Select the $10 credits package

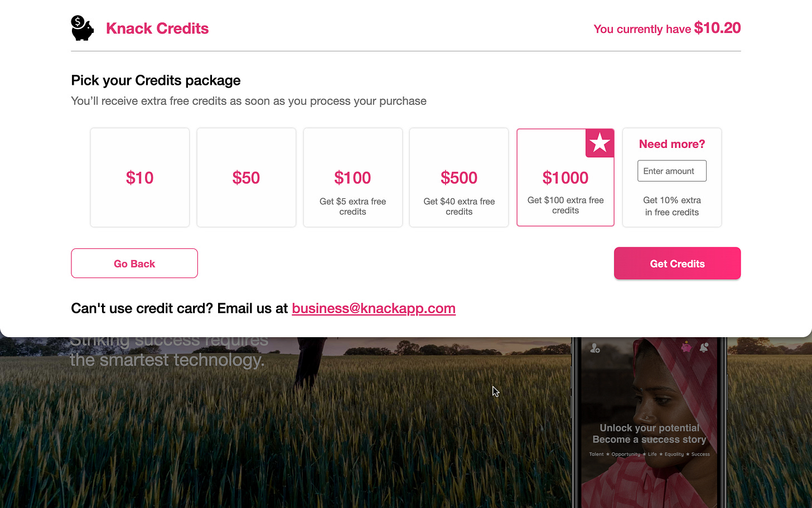coord(140,178)
